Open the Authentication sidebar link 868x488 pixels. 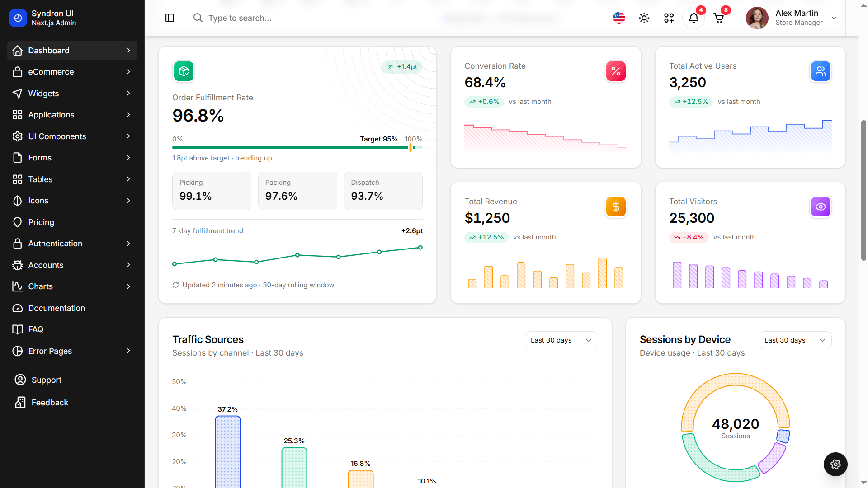pyautogui.click(x=72, y=244)
